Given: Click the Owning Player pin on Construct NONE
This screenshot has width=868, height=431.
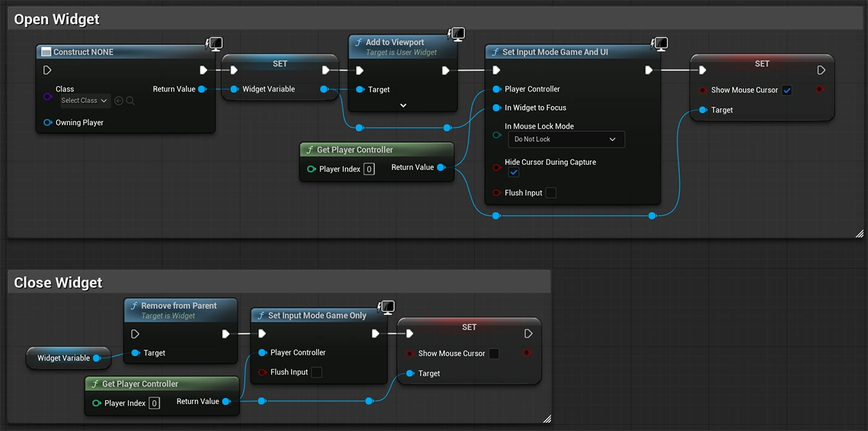Looking at the screenshot, I should coord(47,123).
